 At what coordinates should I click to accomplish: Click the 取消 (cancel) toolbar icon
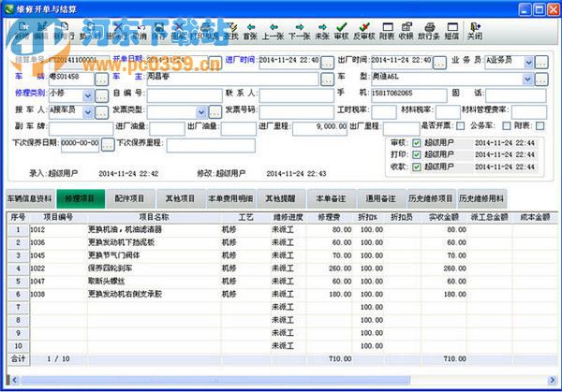[140, 31]
